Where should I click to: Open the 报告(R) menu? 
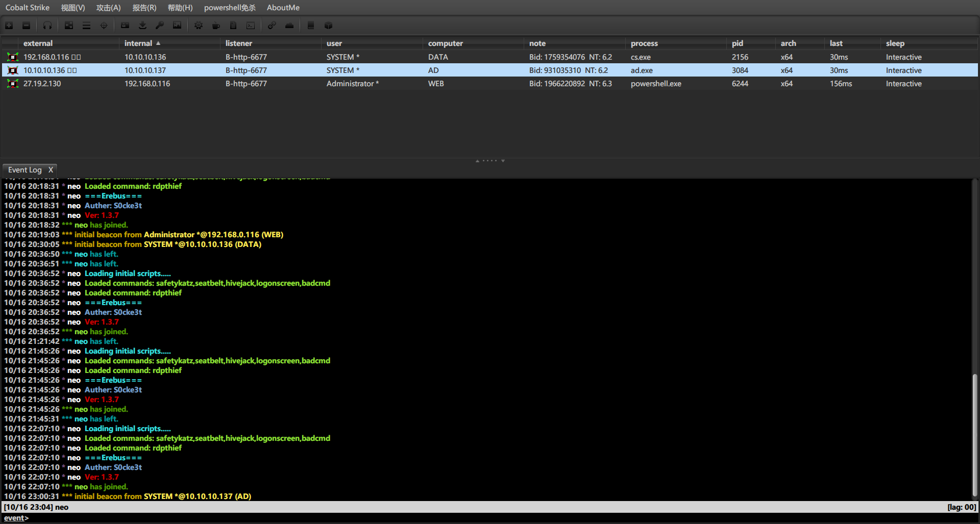coord(144,8)
